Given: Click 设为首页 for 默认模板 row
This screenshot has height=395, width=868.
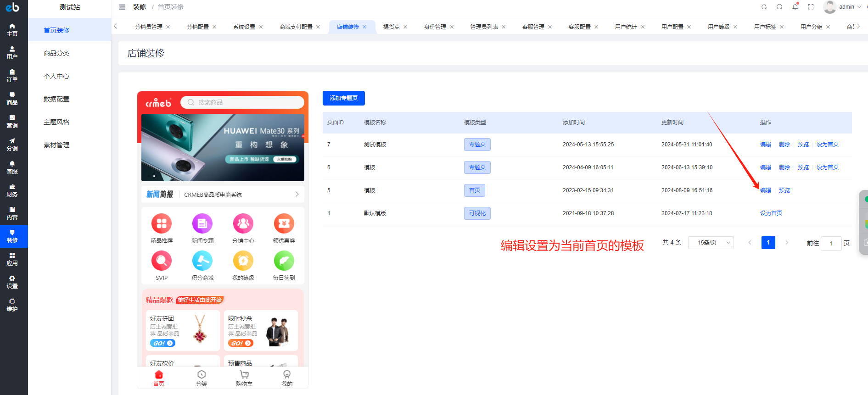Looking at the screenshot, I should point(771,213).
